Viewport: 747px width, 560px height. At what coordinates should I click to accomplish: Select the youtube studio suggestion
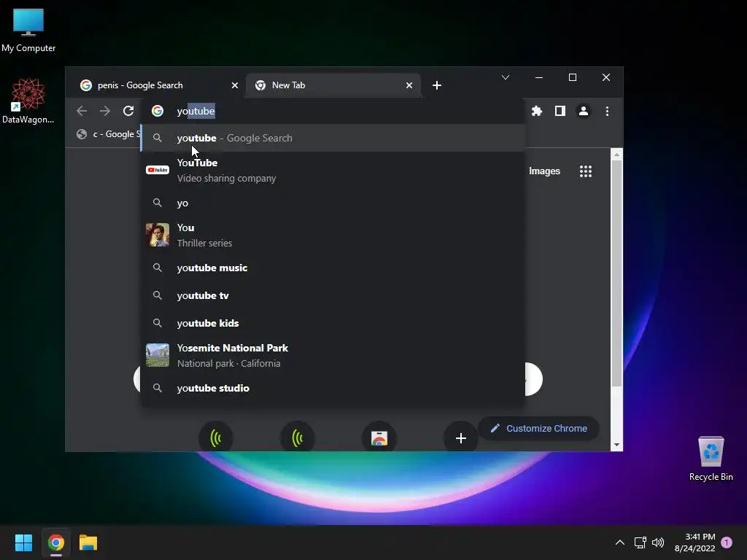pos(333,388)
